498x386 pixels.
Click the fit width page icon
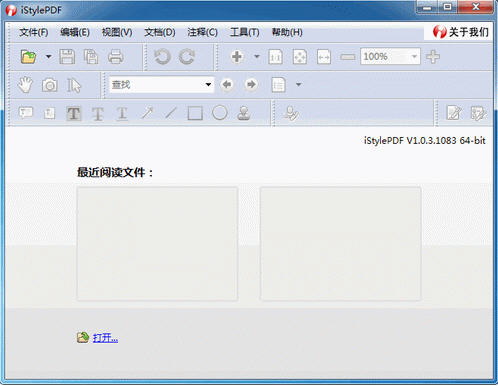tap(324, 57)
